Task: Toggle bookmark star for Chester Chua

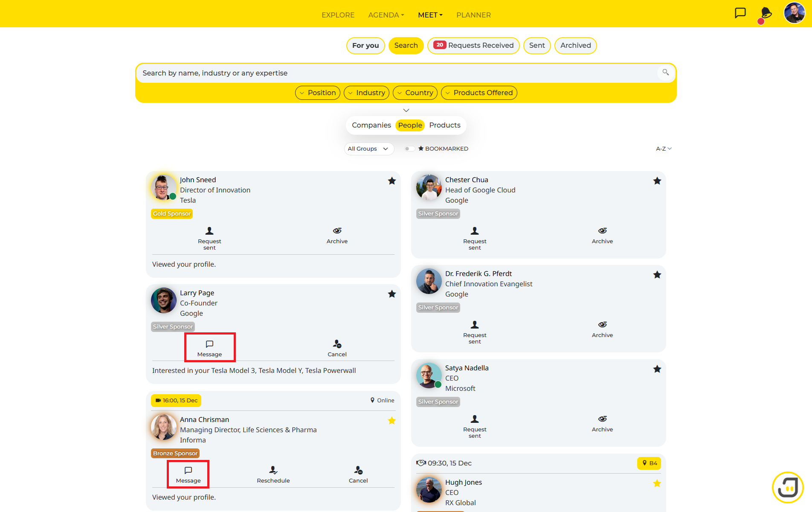Action: 657,181
